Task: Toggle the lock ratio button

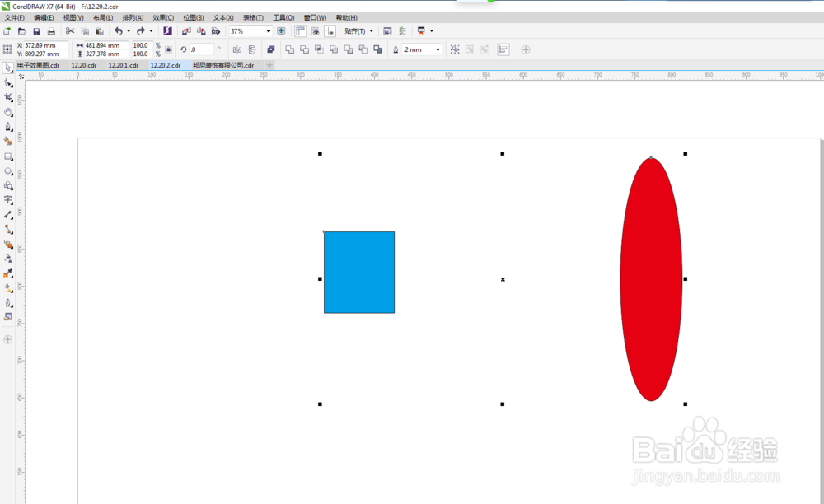Action: click(x=168, y=49)
